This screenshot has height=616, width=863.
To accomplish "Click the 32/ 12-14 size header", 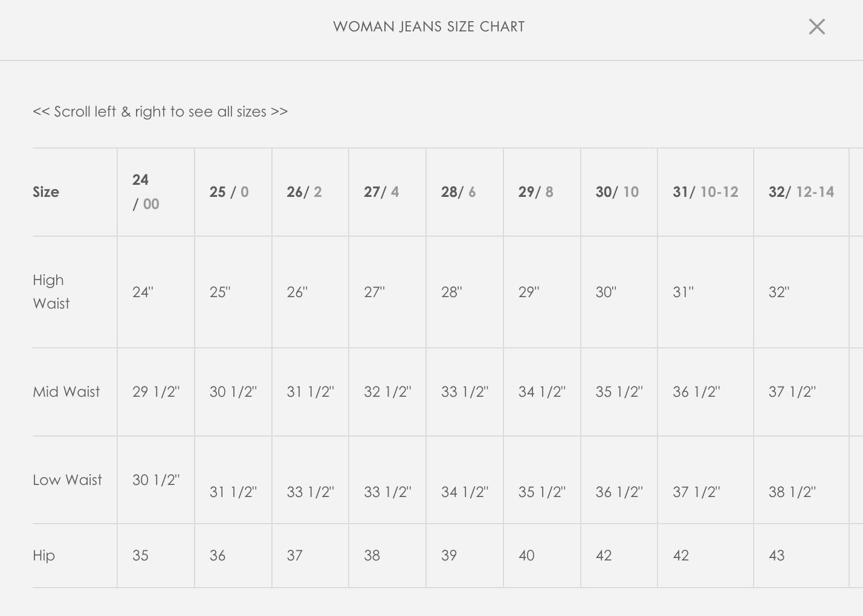I will coord(801,192).
